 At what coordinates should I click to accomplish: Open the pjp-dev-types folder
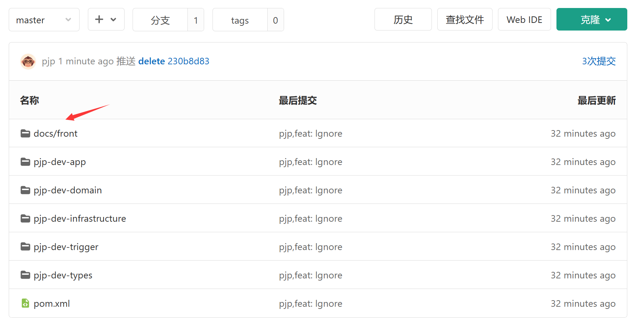point(63,275)
